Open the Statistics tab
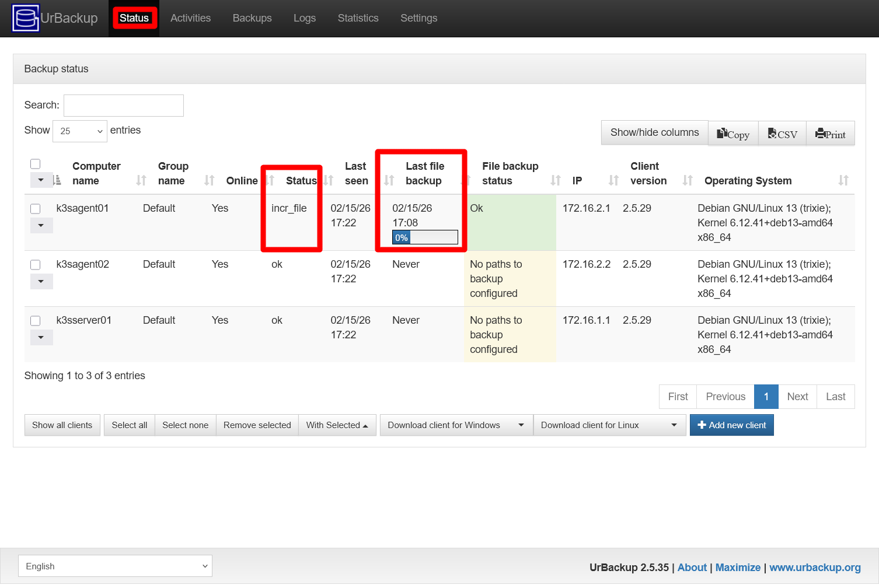879x588 pixels. (x=358, y=18)
